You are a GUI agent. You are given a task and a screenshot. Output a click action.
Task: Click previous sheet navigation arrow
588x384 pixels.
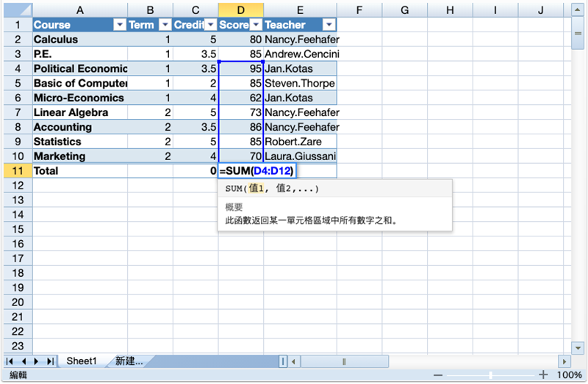[x=24, y=361]
